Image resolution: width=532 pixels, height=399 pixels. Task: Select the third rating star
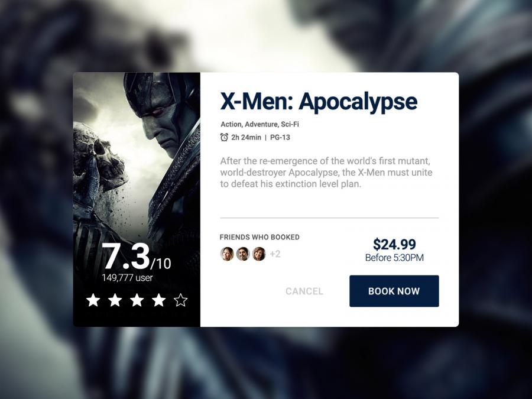point(137,300)
